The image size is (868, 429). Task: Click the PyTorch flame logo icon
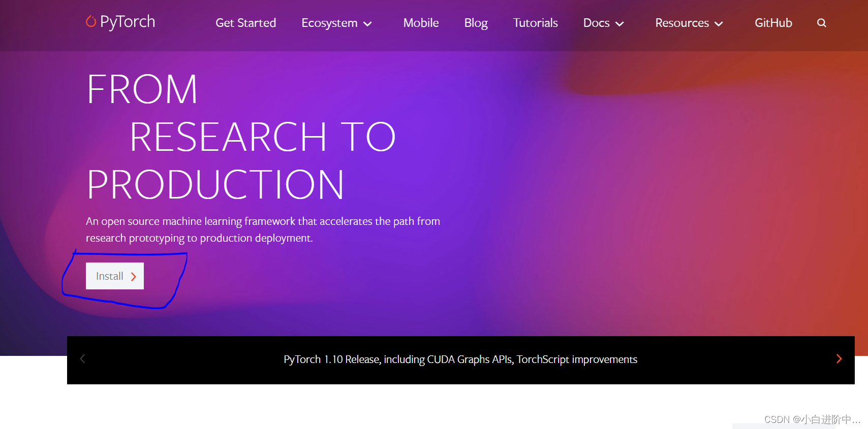[x=91, y=21]
